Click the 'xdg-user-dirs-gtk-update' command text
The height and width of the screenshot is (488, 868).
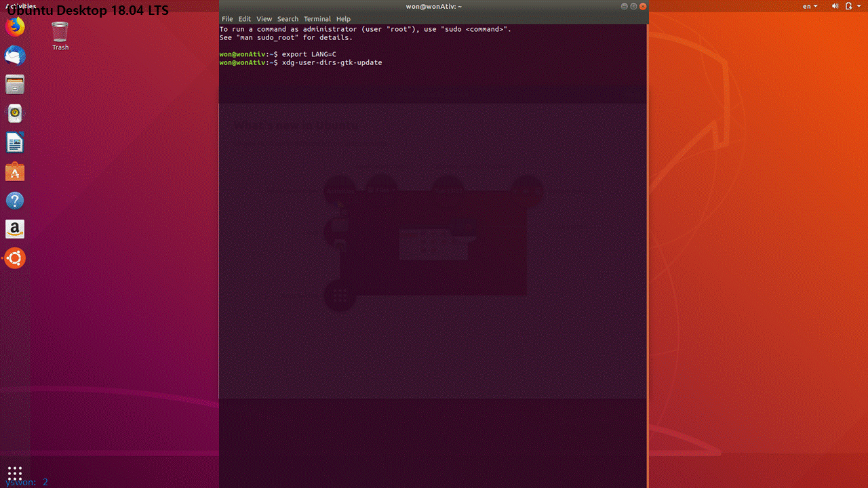coord(332,62)
